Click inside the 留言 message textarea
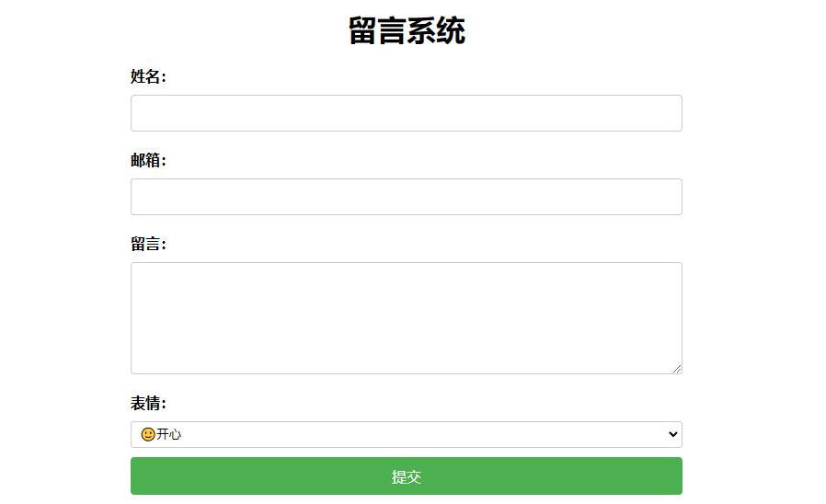 click(x=406, y=317)
